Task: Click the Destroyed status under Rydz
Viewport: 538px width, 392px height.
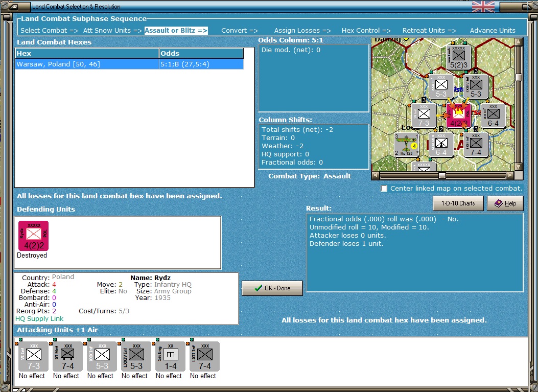Action: click(x=32, y=256)
